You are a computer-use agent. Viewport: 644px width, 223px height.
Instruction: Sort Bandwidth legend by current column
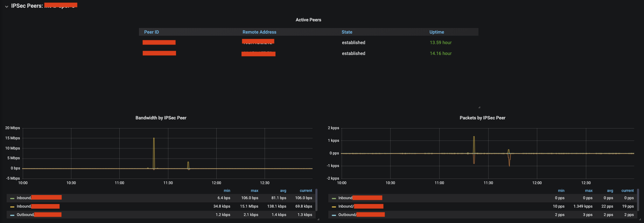pyautogui.click(x=306, y=191)
